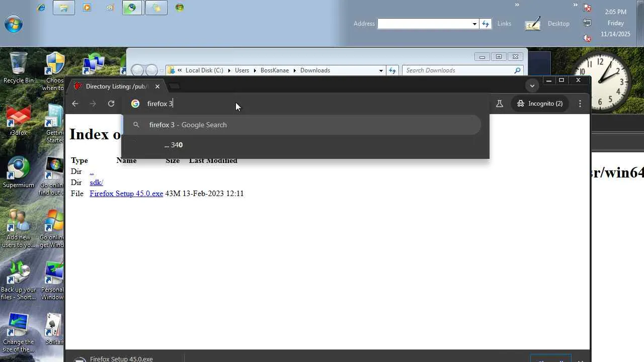Select 'Downloads' in the Explorer breadcrumb

coord(315,70)
